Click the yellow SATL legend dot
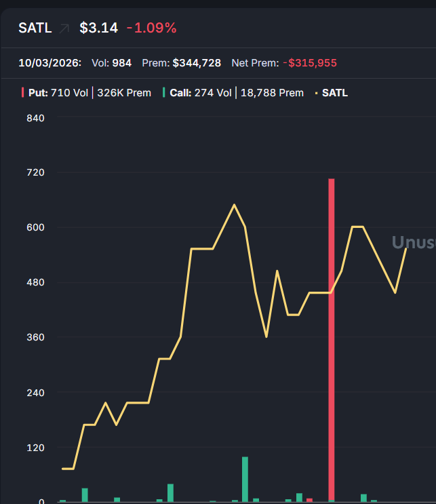 316,93
